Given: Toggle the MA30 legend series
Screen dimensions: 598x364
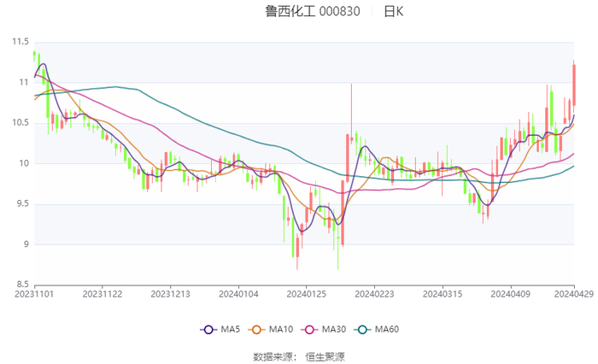Looking at the screenshot, I should coord(324,329).
